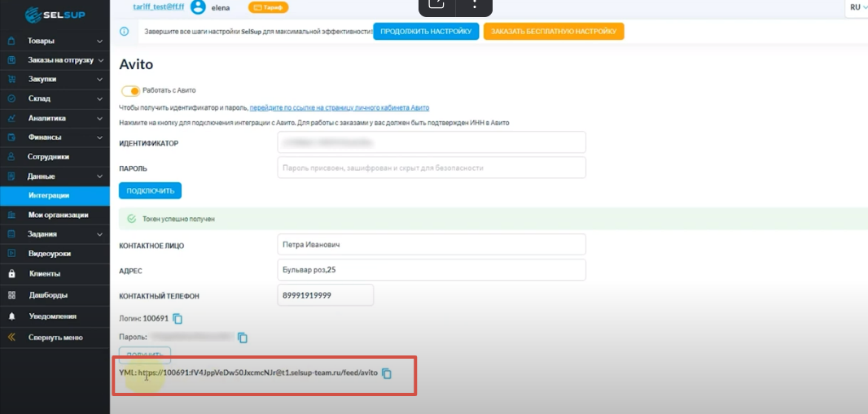
Task: Click the Дашборды grid icon
Action: coord(11,295)
